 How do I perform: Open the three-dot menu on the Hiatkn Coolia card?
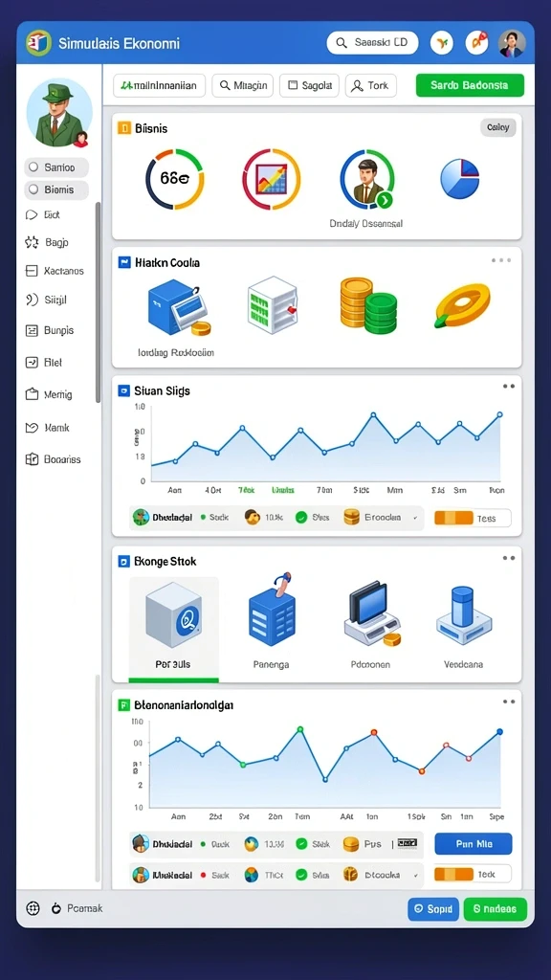(501, 260)
